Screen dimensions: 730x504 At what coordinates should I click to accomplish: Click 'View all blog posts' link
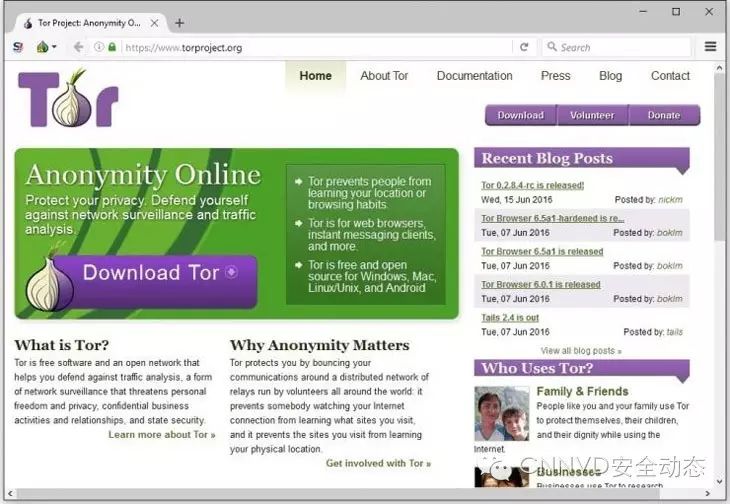(x=581, y=350)
